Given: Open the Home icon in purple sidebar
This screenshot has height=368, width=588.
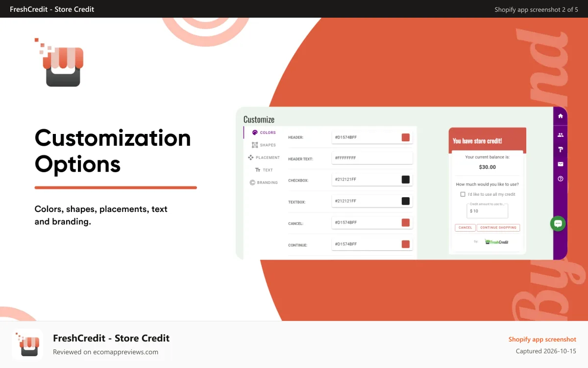Looking at the screenshot, I should tap(561, 116).
